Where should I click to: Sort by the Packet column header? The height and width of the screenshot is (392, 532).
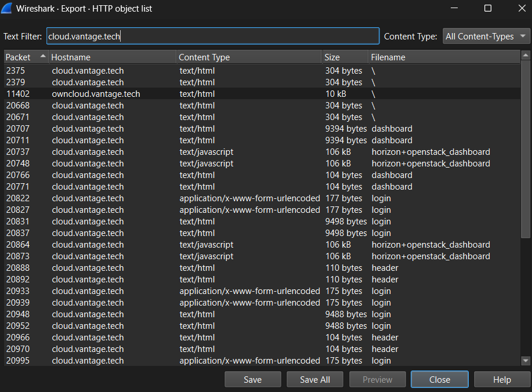(x=26, y=57)
